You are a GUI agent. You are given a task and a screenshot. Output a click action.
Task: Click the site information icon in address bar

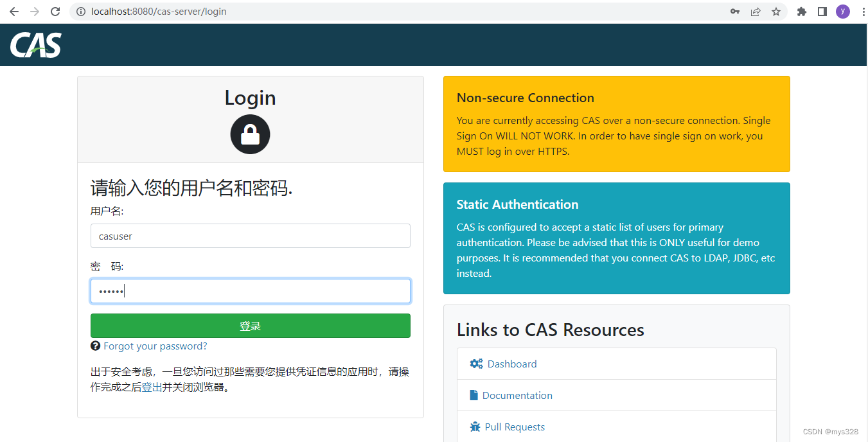pos(81,12)
